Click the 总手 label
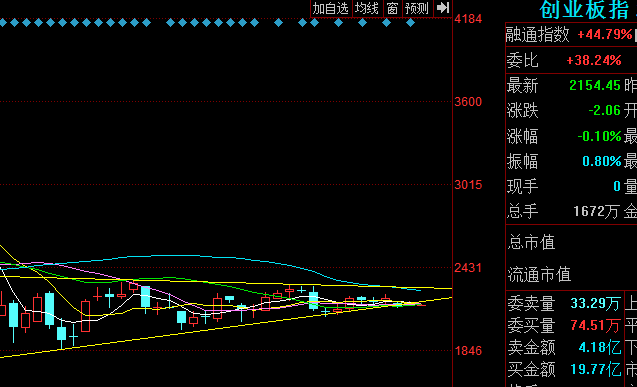The image size is (637, 387). point(522,212)
